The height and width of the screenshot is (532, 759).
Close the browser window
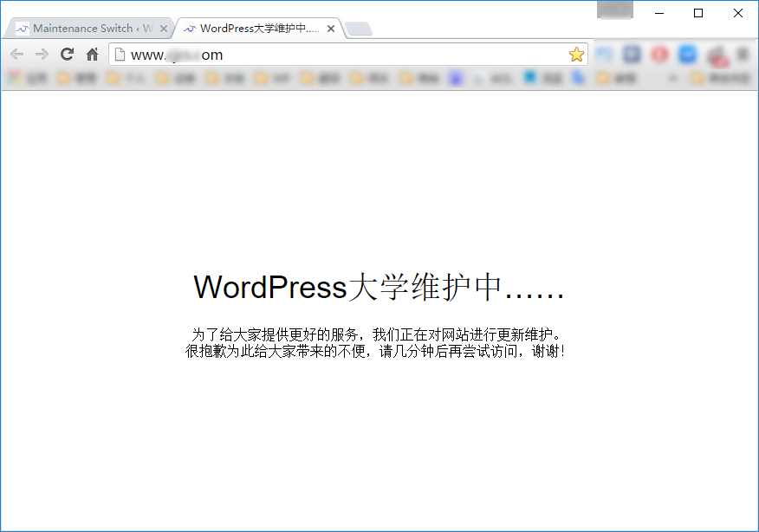737,13
